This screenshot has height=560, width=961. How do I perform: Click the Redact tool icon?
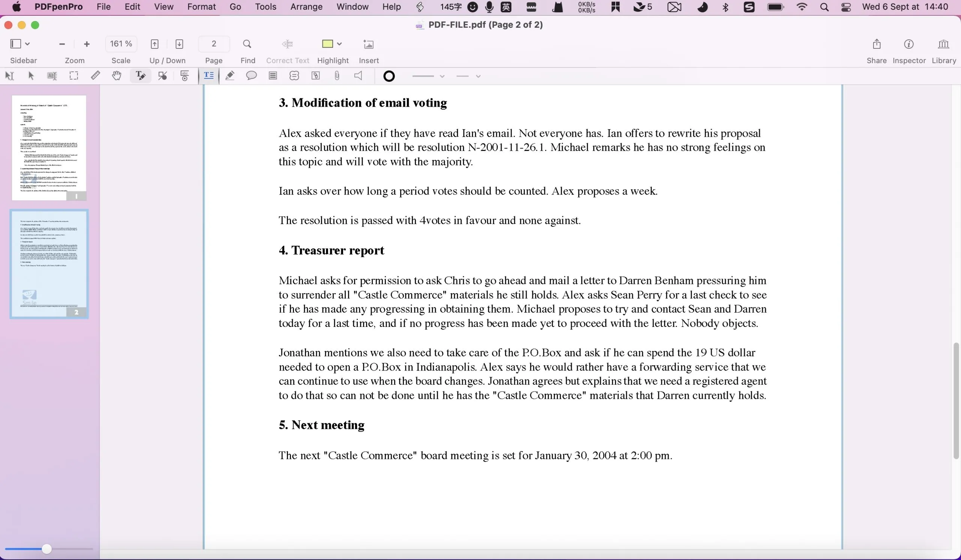point(163,75)
